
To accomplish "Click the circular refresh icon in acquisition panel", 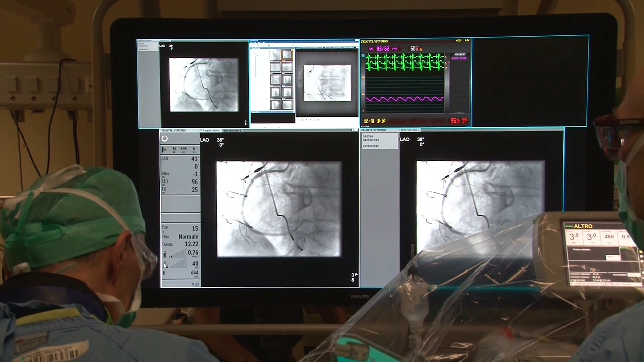I will [165, 139].
